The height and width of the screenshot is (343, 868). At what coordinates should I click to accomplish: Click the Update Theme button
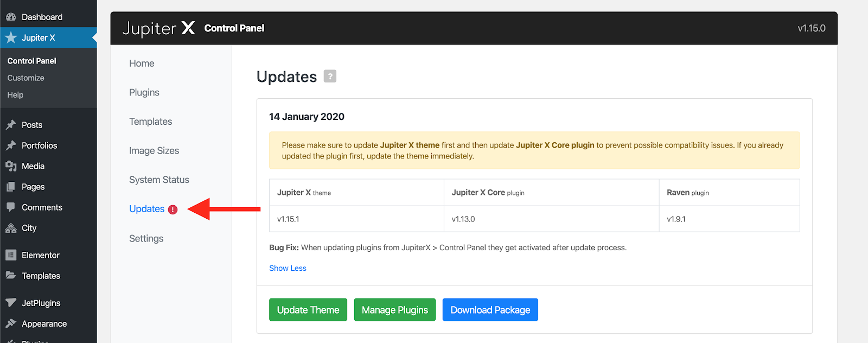point(308,310)
